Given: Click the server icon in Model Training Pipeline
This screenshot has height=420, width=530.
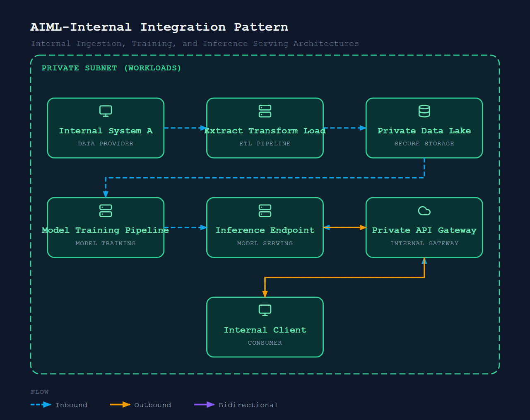Looking at the screenshot, I should (106, 211).
